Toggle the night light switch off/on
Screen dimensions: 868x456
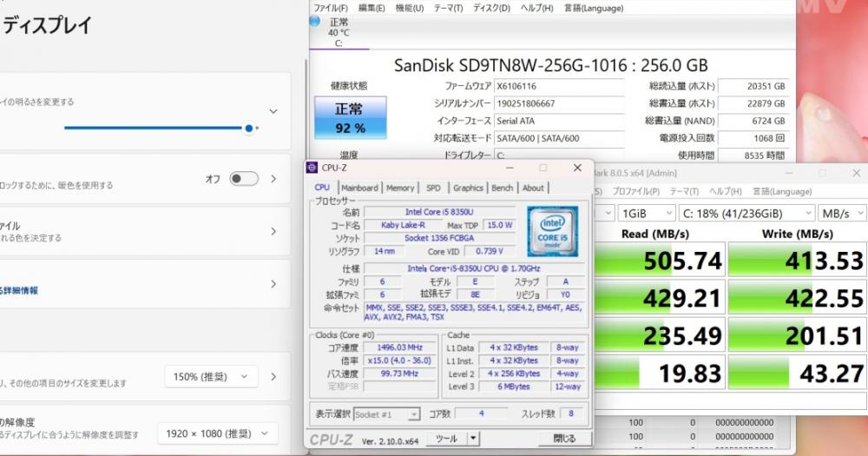pyautogui.click(x=244, y=178)
